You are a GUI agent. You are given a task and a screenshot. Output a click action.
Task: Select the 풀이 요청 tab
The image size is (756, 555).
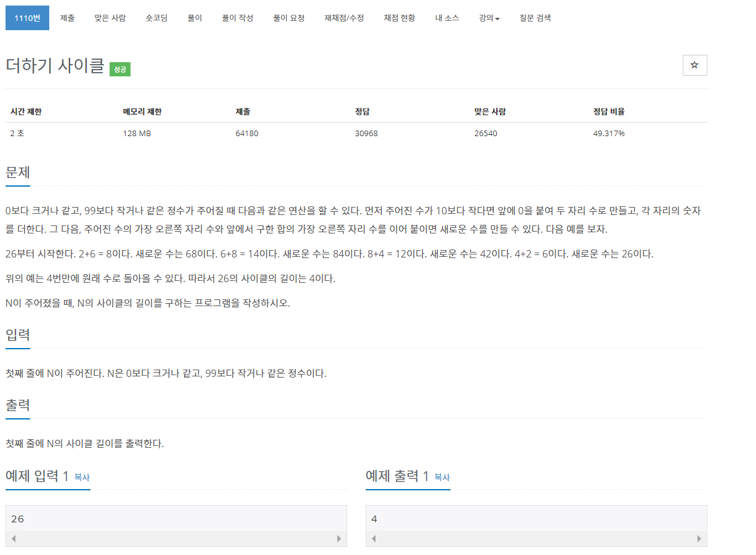(x=289, y=18)
